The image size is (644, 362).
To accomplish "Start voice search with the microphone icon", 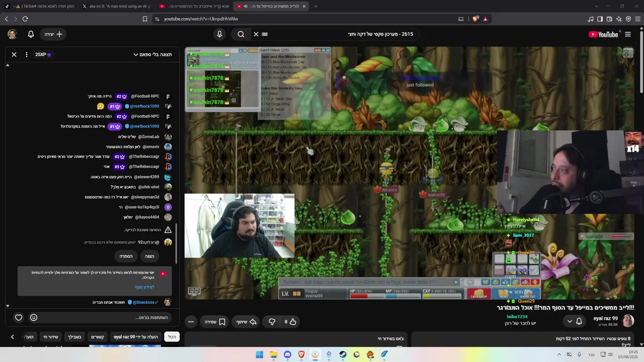I will point(219,34).
